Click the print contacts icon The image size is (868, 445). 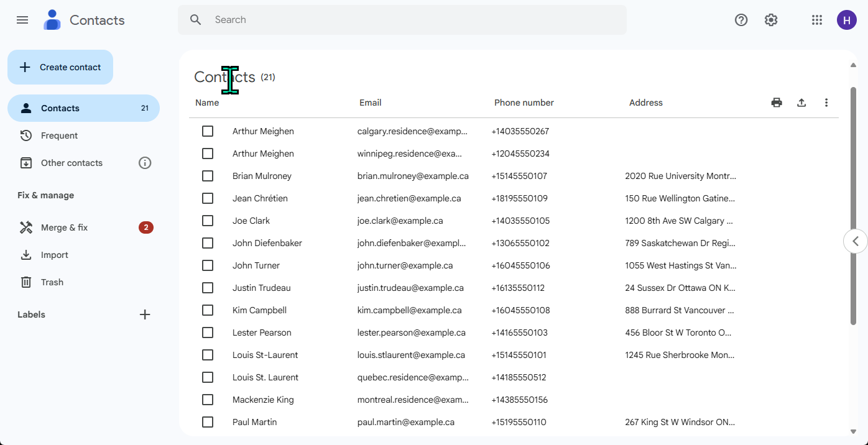pyautogui.click(x=777, y=103)
